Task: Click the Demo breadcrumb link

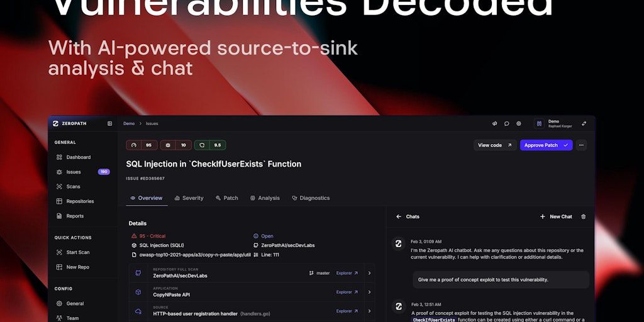Action: tap(129, 124)
